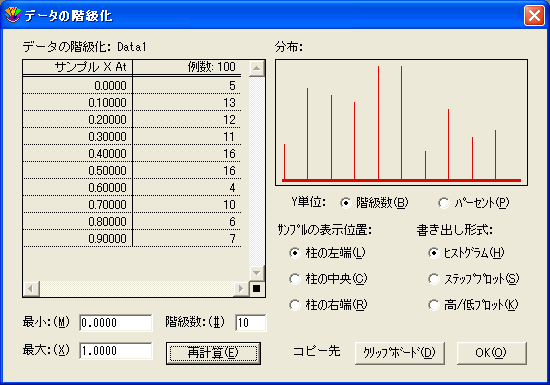This screenshot has height=385, width=550.
Task: Select the 0.50000 sample cell
Action: 78,170
